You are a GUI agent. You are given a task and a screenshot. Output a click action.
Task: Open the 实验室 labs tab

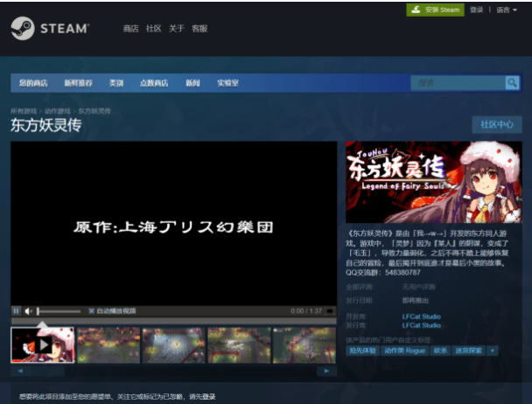click(227, 83)
